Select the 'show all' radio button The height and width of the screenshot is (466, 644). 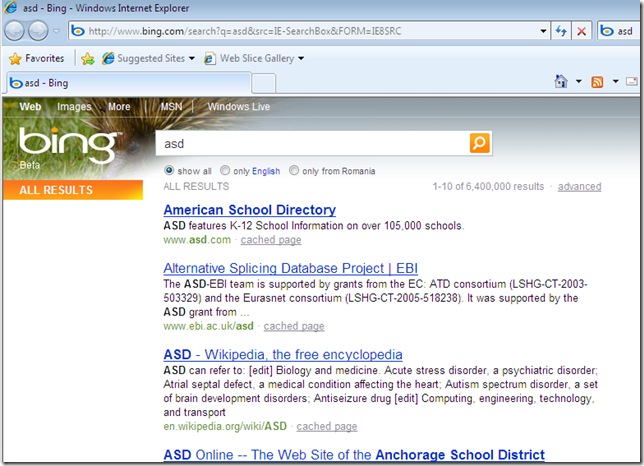pos(169,170)
